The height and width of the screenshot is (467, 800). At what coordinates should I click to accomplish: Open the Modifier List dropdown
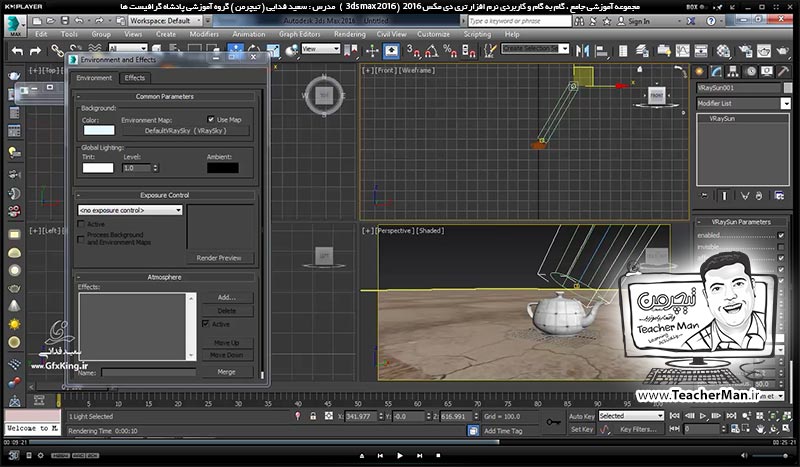[743, 103]
